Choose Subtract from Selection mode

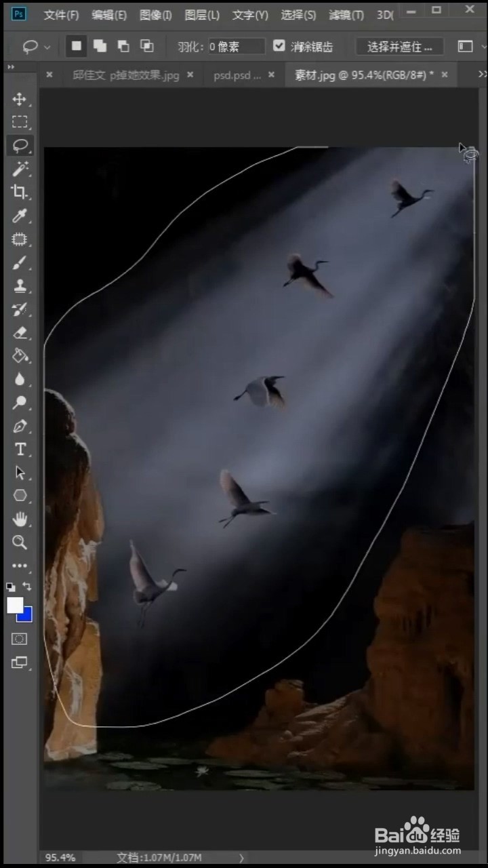point(123,46)
